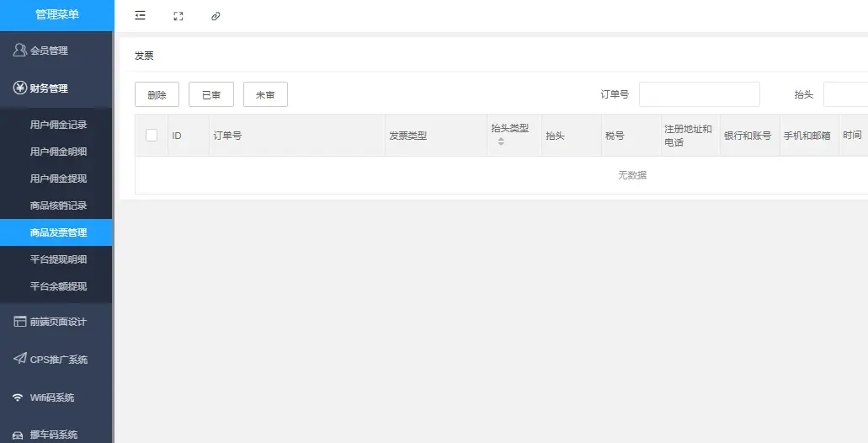Click the 删除 button
Screen dimensions: 868x443
point(157,94)
